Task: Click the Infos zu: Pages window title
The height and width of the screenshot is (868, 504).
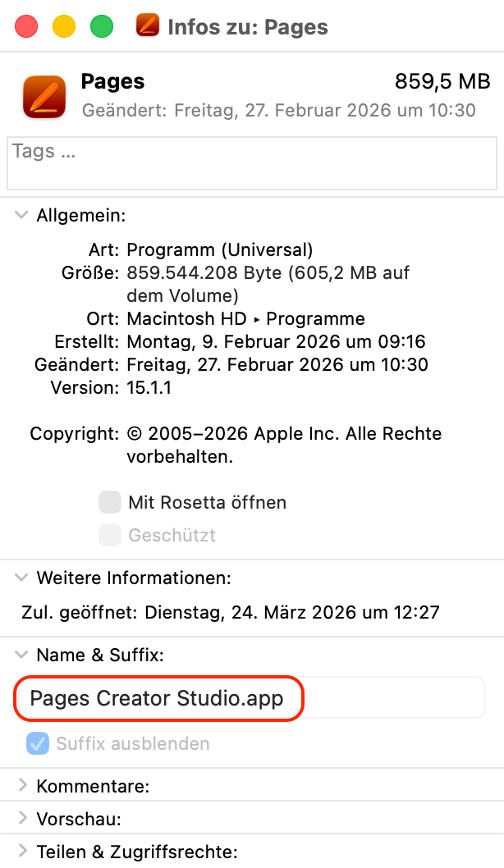Action: (x=248, y=27)
